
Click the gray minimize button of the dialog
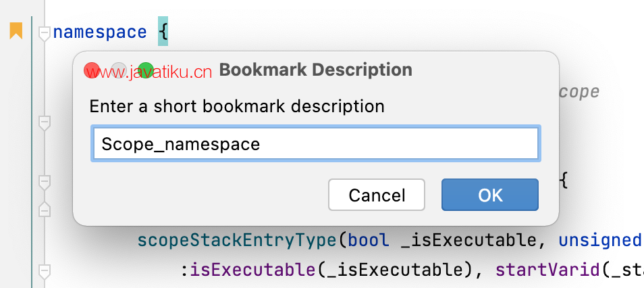[119, 70]
